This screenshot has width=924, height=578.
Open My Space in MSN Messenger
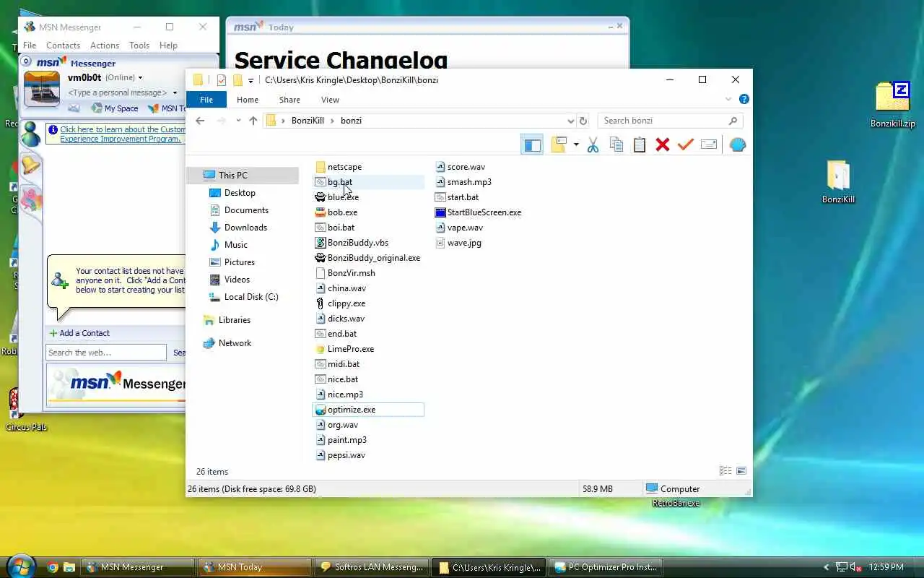[114, 108]
